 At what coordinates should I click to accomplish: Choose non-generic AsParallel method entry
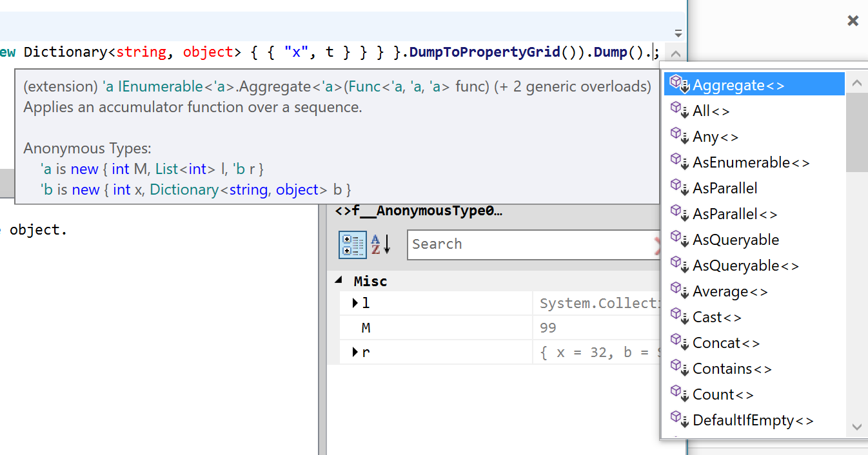pos(754,188)
